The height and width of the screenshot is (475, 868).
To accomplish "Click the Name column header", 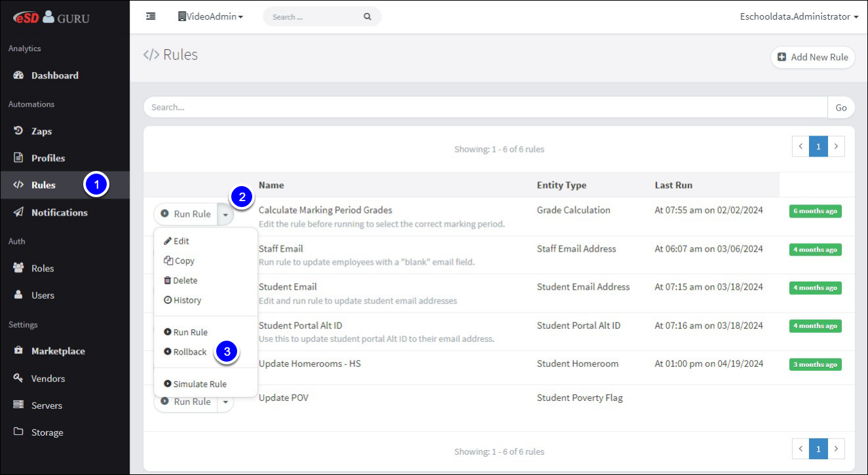I will click(x=271, y=185).
